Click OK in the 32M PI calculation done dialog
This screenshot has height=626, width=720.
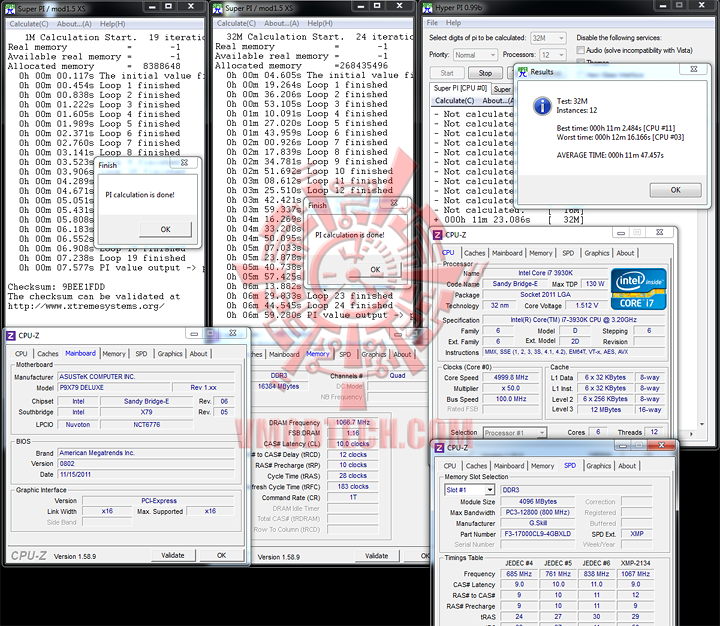pyautogui.click(x=375, y=270)
